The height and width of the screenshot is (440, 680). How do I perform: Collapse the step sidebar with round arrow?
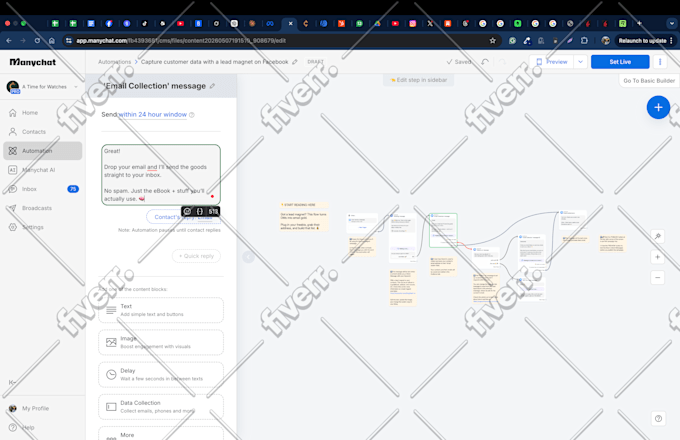(x=248, y=257)
